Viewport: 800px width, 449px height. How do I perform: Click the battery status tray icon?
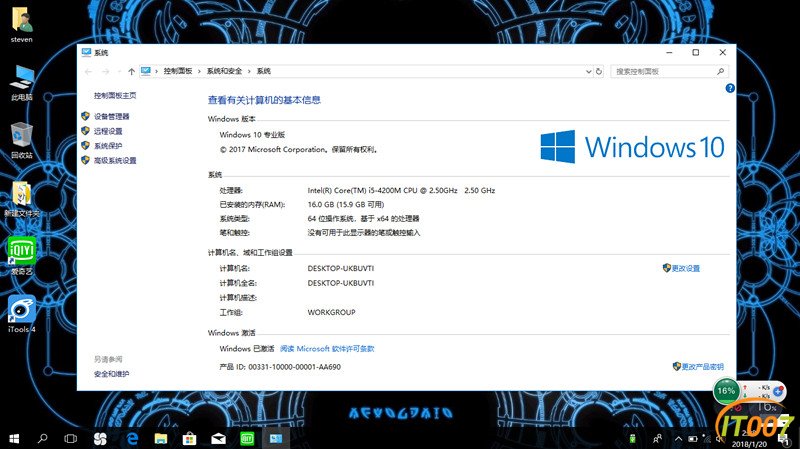click(x=692, y=439)
